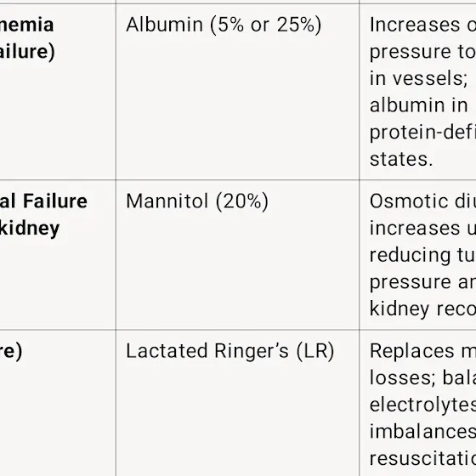Click the 'protein-defi' text line

[423, 133]
